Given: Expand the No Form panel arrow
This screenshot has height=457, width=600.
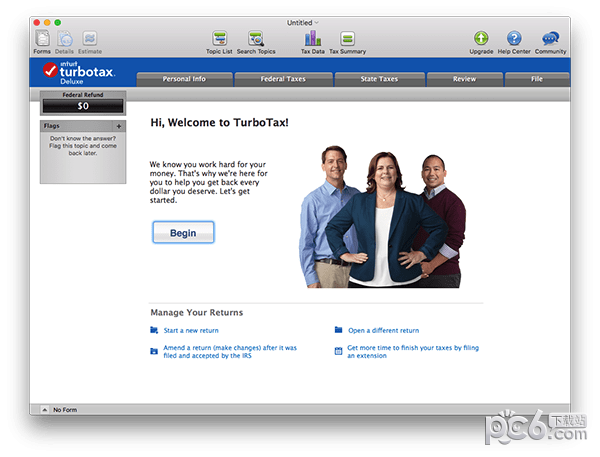Looking at the screenshot, I should click(x=44, y=410).
